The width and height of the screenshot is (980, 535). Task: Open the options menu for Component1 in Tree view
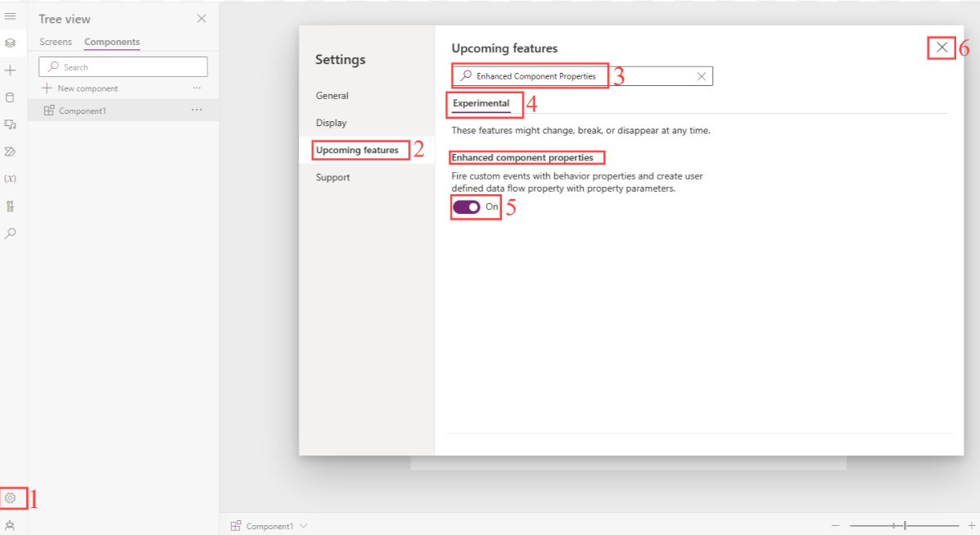point(196,110)
